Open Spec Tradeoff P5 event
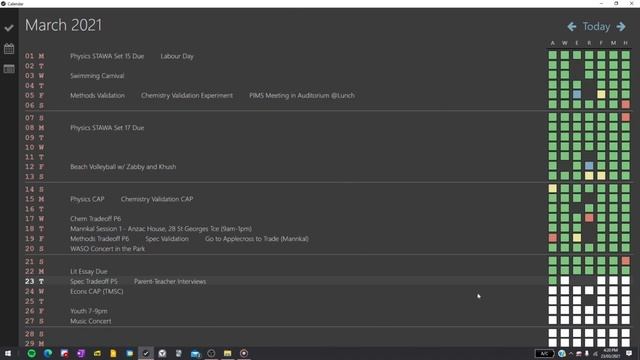This screenshot has height=360, width=640. point(93,282)
